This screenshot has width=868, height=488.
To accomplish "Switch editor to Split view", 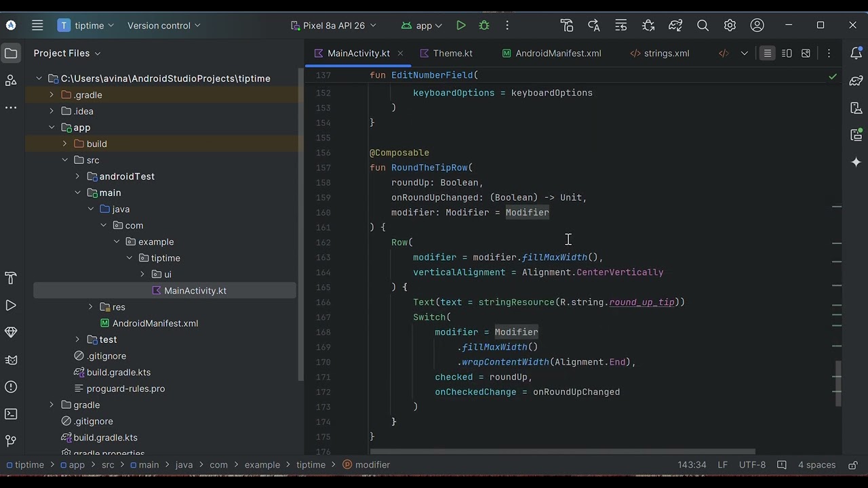I will (787, 53).
